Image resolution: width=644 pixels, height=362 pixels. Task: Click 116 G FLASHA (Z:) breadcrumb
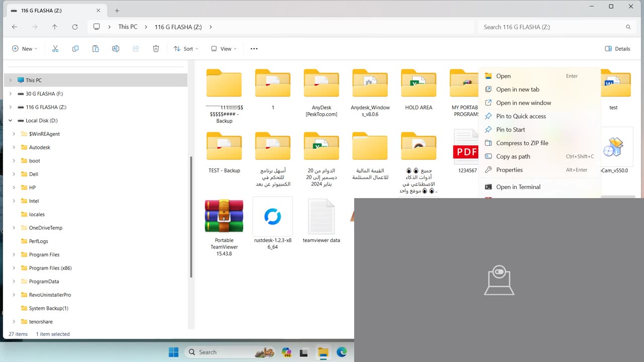pyautogui.click(x=178, y=27)
